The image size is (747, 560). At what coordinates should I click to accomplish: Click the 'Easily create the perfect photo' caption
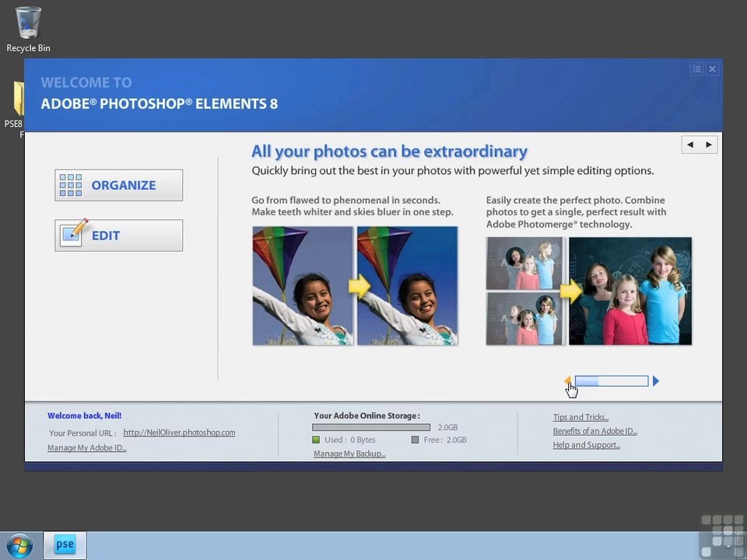576,212
